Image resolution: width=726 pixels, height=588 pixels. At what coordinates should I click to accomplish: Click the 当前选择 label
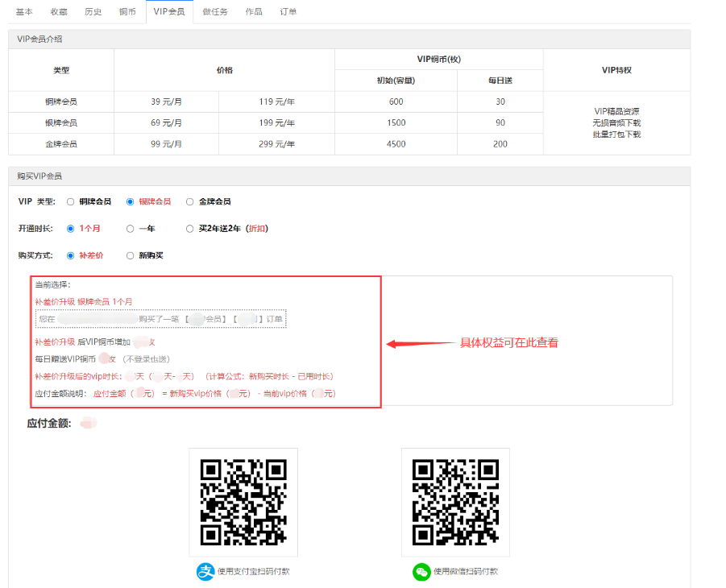[53, 285]
